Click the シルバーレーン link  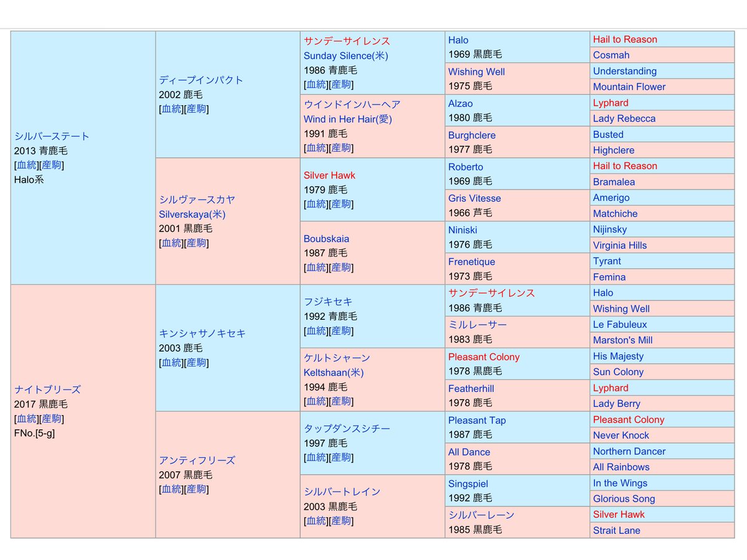[x=481, y=515]
